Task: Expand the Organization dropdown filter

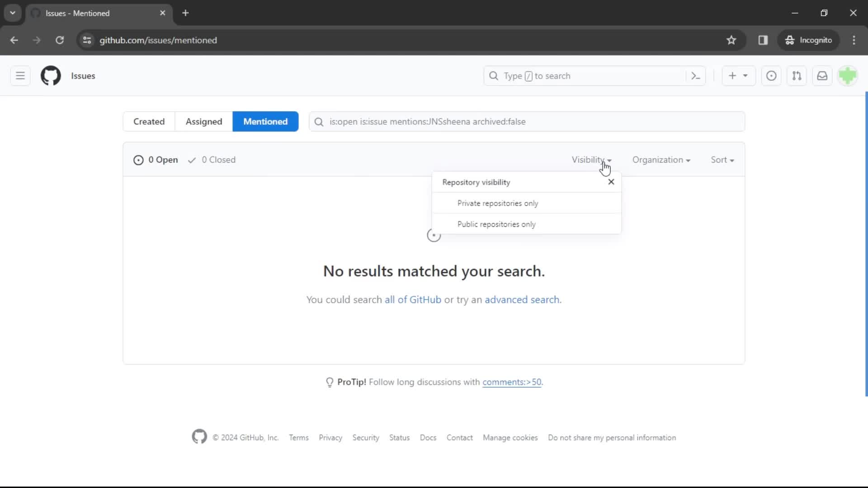Action: coord(661,160)
